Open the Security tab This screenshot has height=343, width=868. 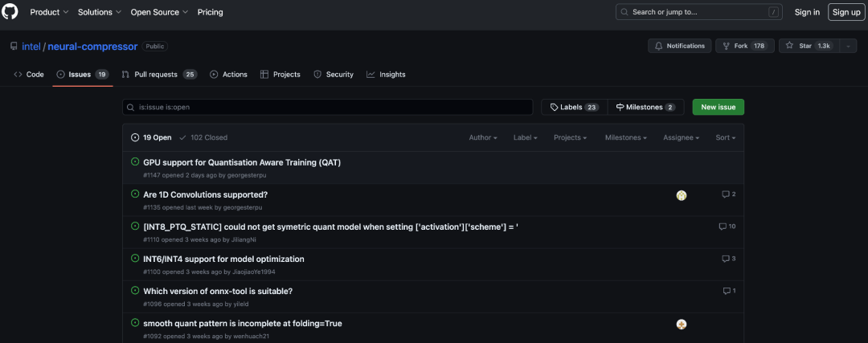point(334,74)
